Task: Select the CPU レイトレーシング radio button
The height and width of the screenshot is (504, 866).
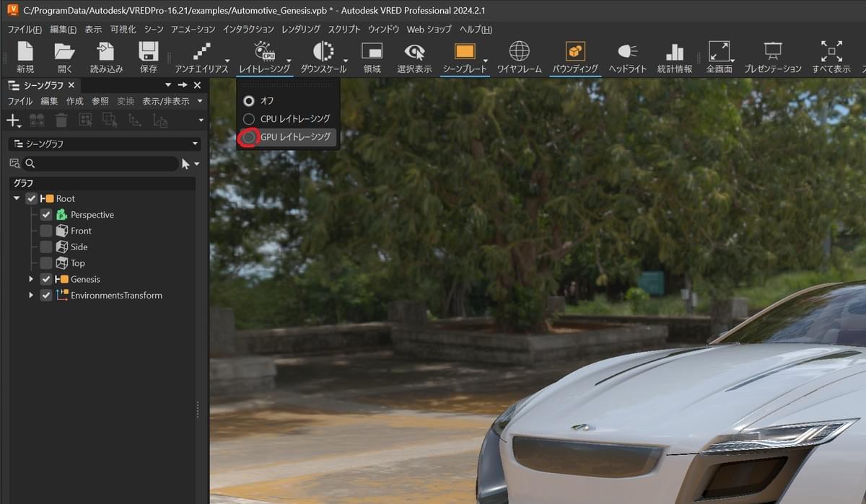Action: (x=249, y=119)
